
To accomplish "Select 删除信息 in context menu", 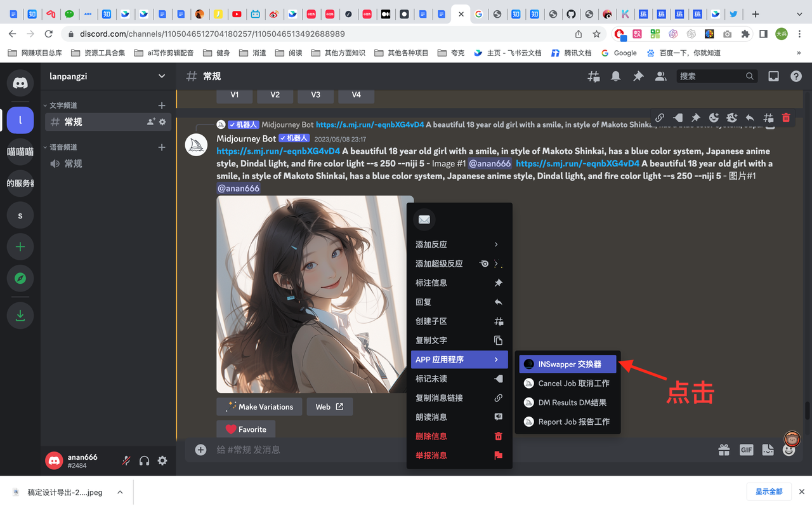I will tap(459, 436).
